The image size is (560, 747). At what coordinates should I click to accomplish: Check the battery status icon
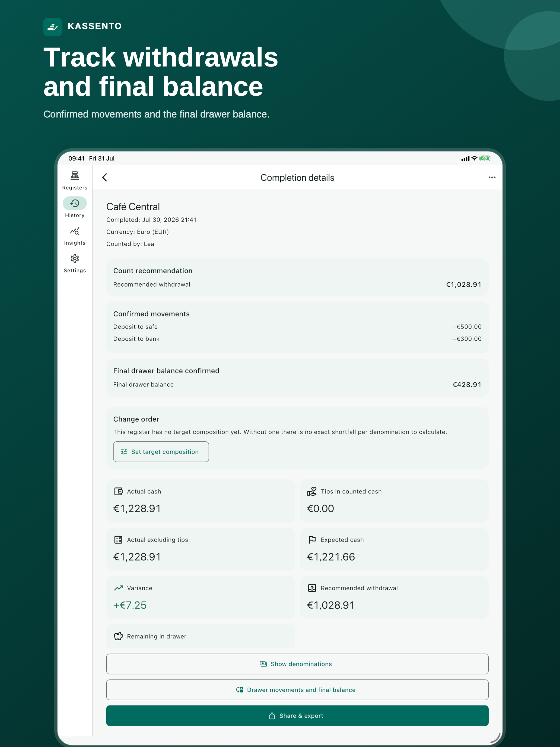[x=485, y=158]
